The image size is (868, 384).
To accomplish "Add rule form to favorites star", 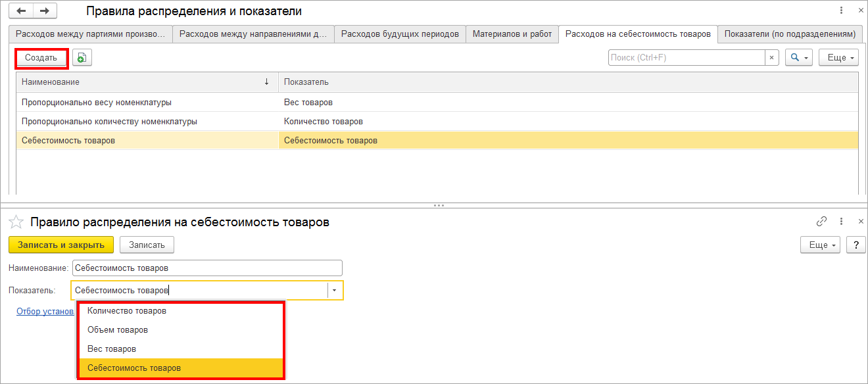I will 18,222.
